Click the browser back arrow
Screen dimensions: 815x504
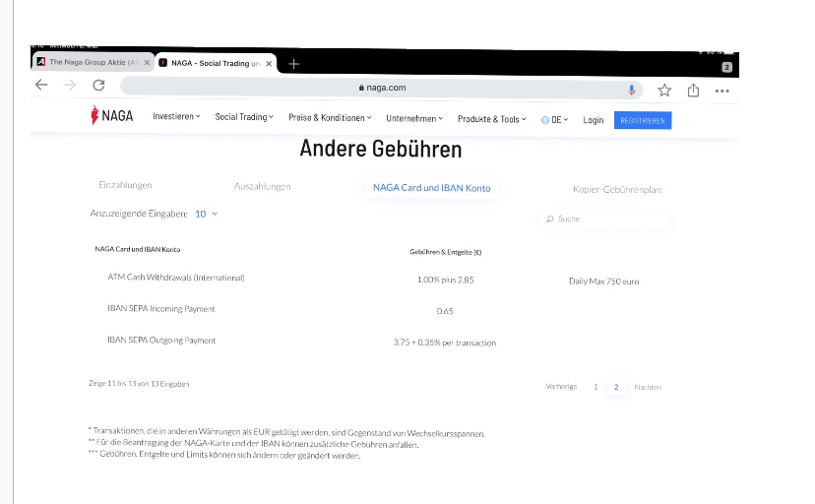point(40,86)
